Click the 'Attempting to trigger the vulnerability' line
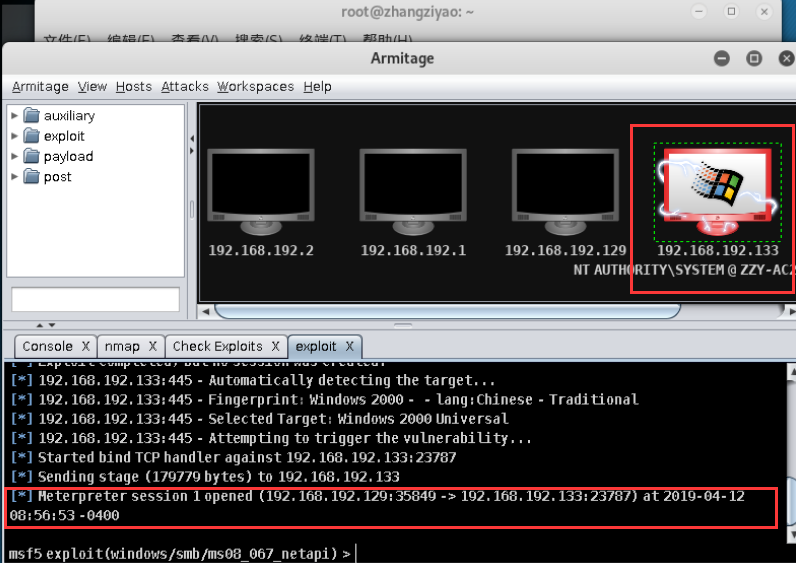The width and height of the screenshot is (796, 563). point(271,438)
